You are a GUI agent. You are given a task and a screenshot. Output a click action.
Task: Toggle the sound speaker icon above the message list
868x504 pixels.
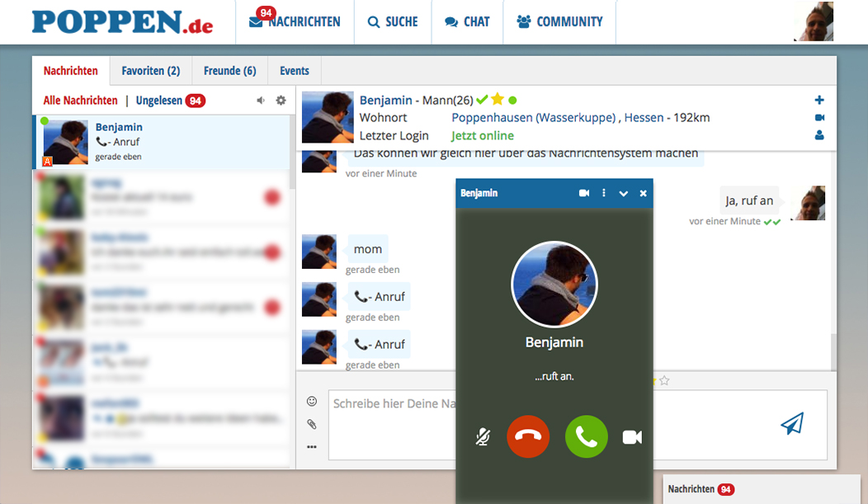261,101
